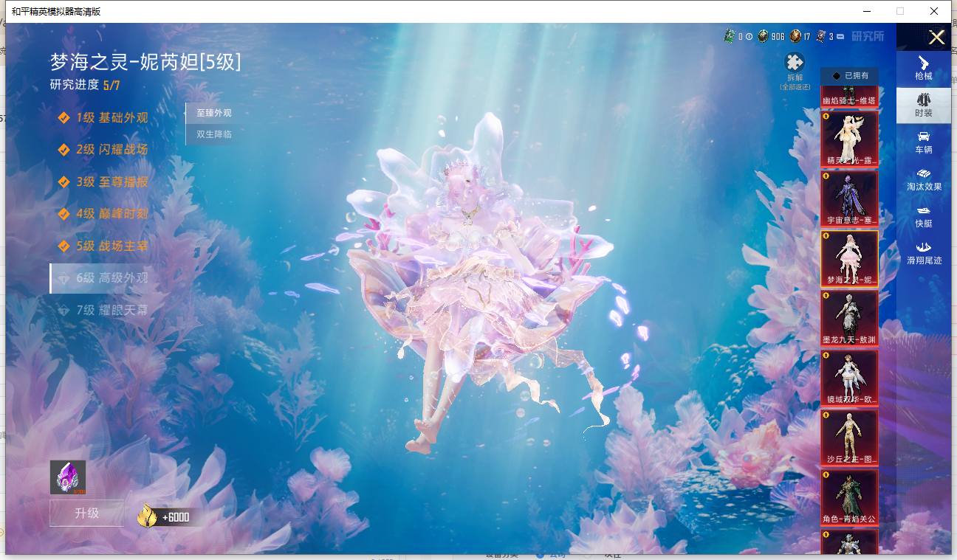Click the diamond icon beside 2级 闪耀战场
This screenshot has width=957, height=560.
(x=64, y=149)
